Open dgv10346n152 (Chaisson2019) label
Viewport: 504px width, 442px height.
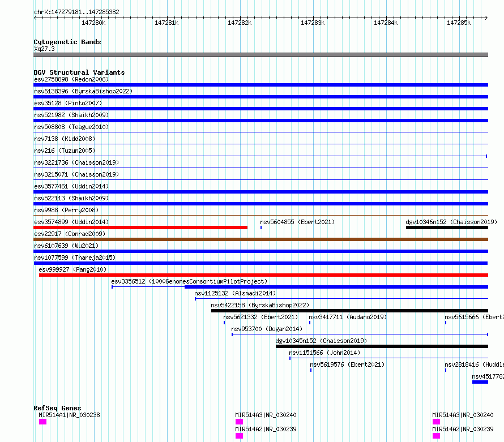[451, 222]
